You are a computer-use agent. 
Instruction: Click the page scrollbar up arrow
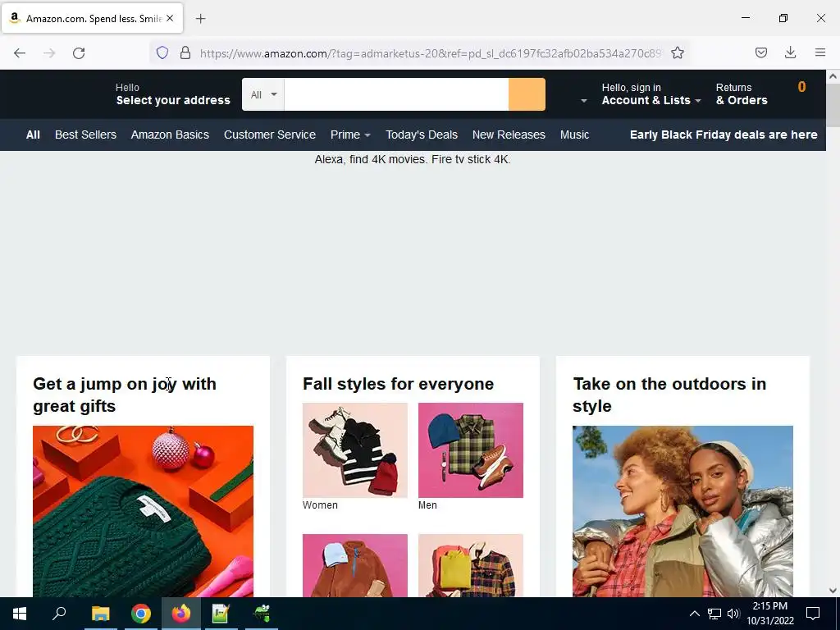[833, 76]
